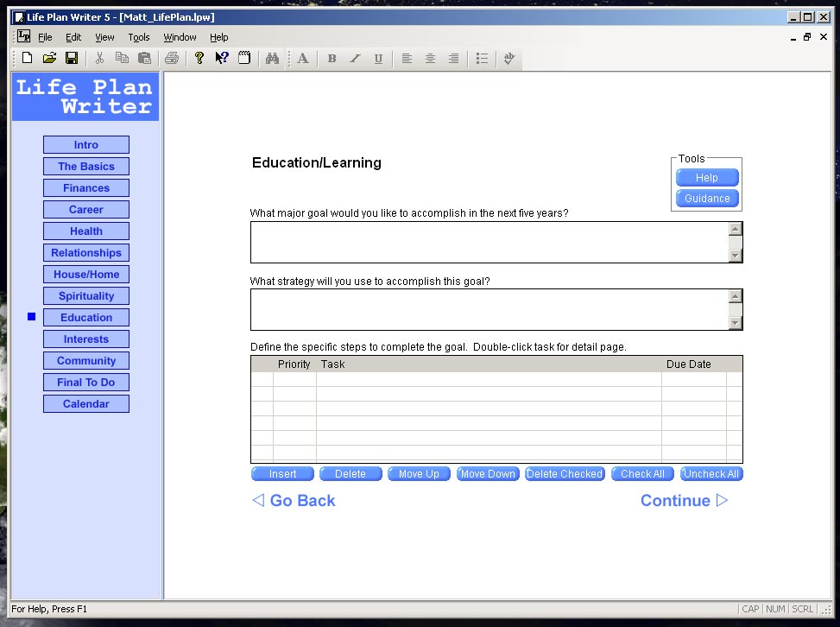Open the Community section

[86, 361]
